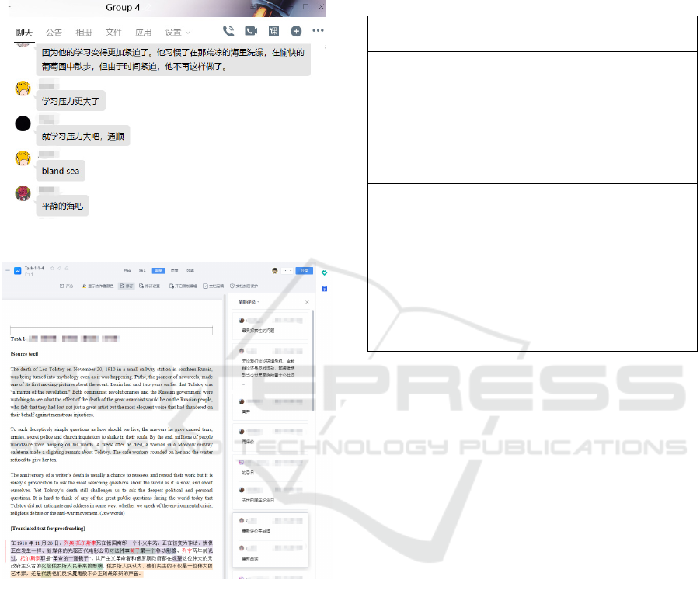Switch to the 聊天 chat tab
700x590 pixels.
tap(24, 33)
